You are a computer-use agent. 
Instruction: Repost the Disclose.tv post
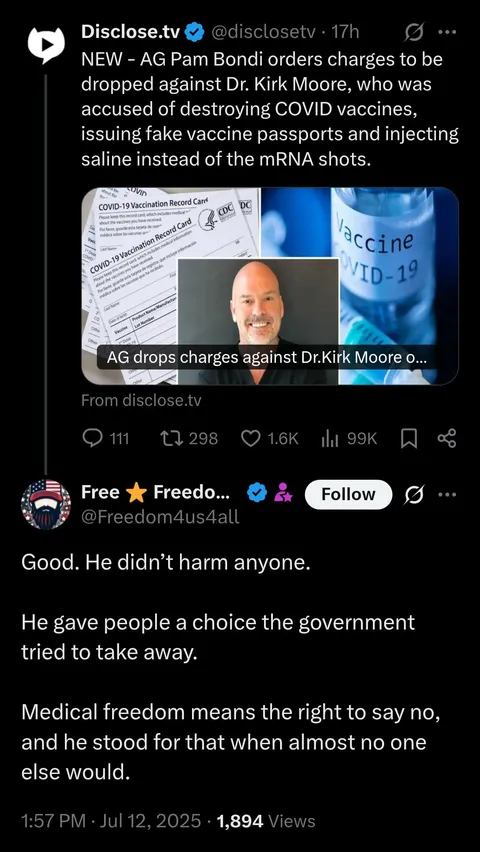click(191, 438)
